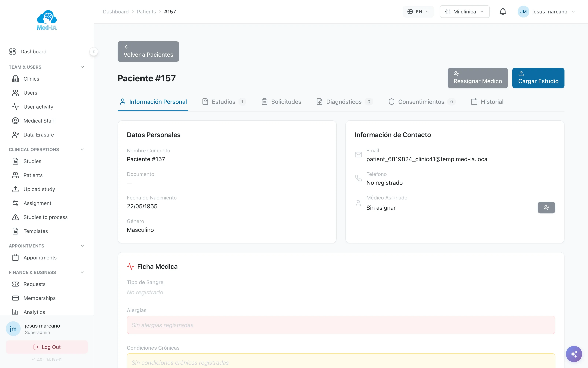Switch to the Diagnósticos tab
The image size is (588, 368).
(x=345, y=102)
